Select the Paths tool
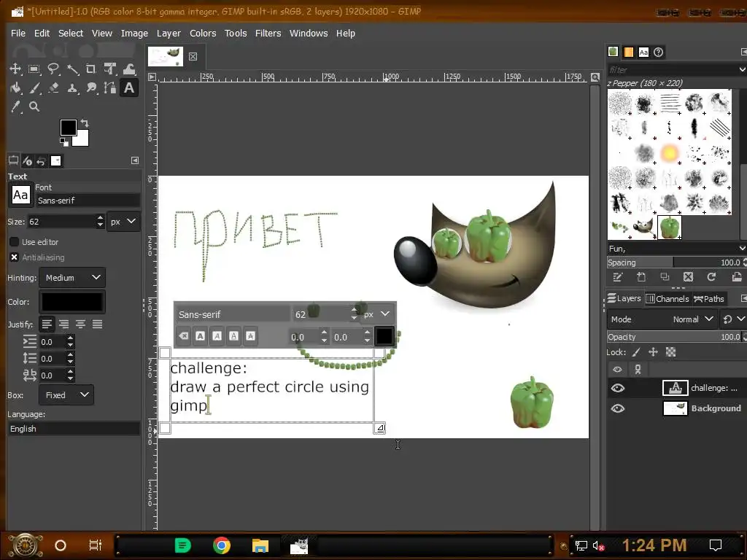The height and width of the screenshot is (560, 747). click(x=110, y=88)
